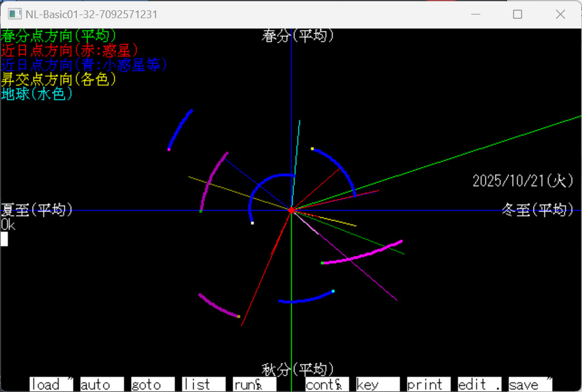Minimize the NL-Basic window
The width and height of the screenshot is (582, 392).
tap(476, 14)
